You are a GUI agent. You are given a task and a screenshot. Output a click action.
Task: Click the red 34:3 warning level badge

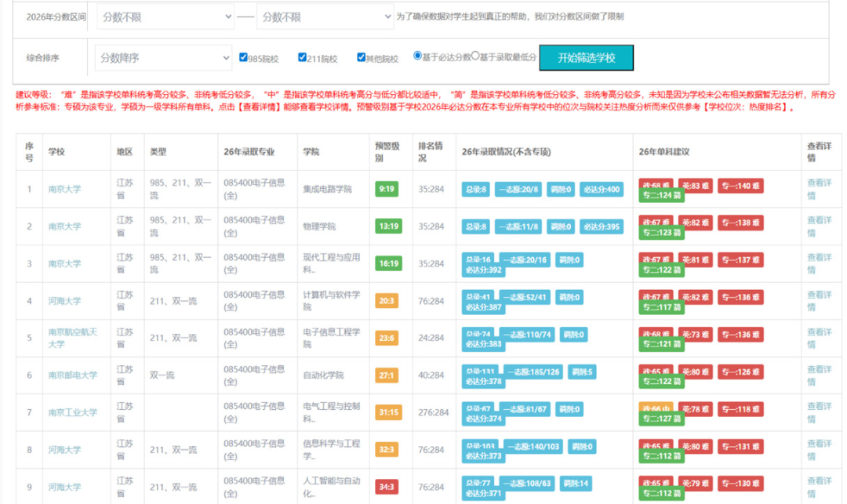(x=386, y=487)
